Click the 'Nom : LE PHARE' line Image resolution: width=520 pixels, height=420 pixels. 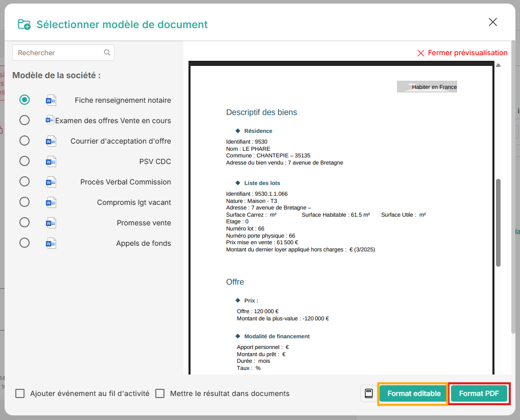(248, 149)
